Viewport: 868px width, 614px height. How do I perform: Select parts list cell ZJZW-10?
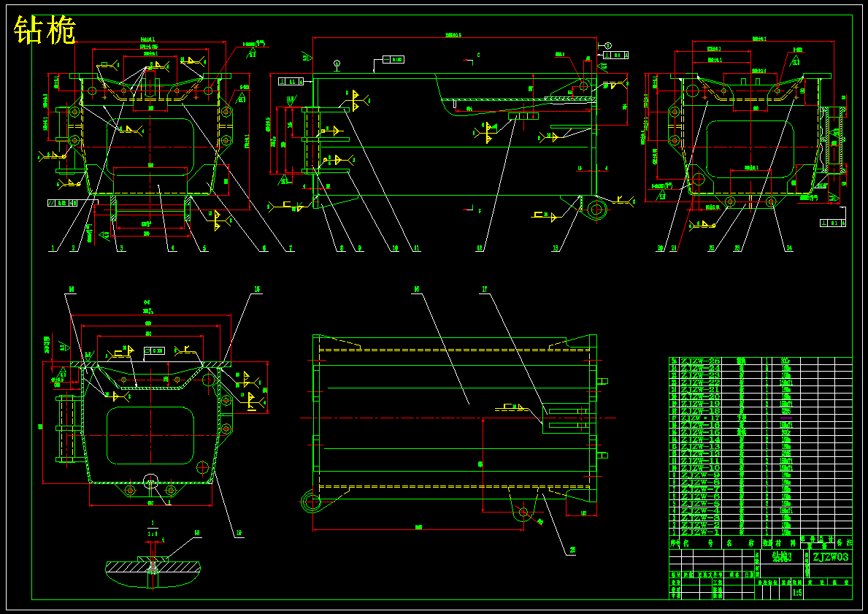pos(701,468)
